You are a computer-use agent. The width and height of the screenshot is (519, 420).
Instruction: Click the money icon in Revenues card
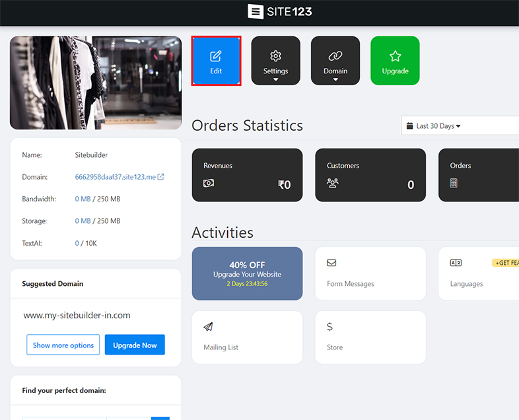pos(209,183)
